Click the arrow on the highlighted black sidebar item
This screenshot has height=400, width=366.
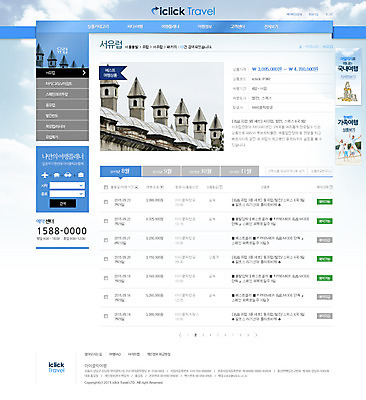(84, 73)
